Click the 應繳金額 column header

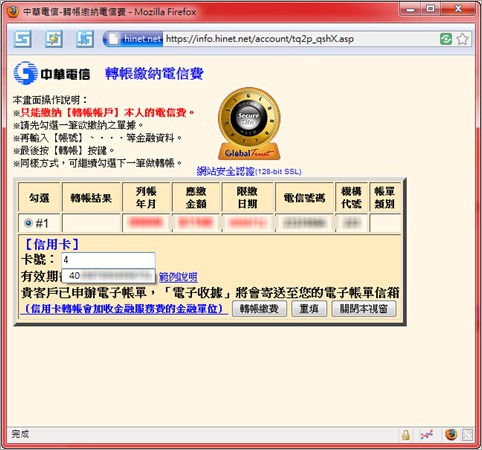tap(196, 197)
